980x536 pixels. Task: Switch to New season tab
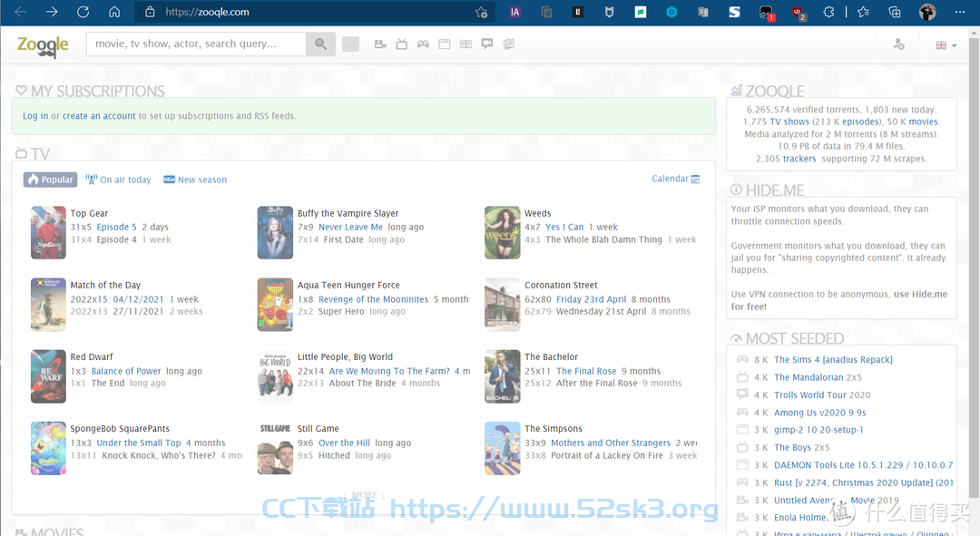195,180
